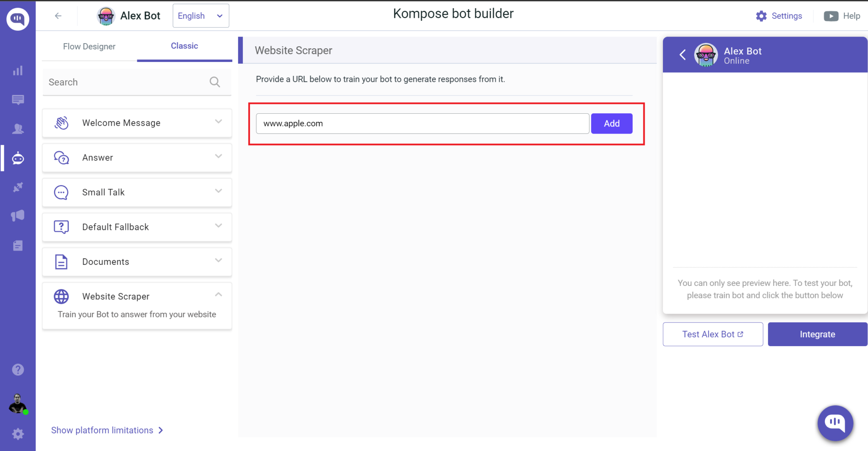Open the bot builder robot icon
868x451 pixels.
click(x=17, y=158)
